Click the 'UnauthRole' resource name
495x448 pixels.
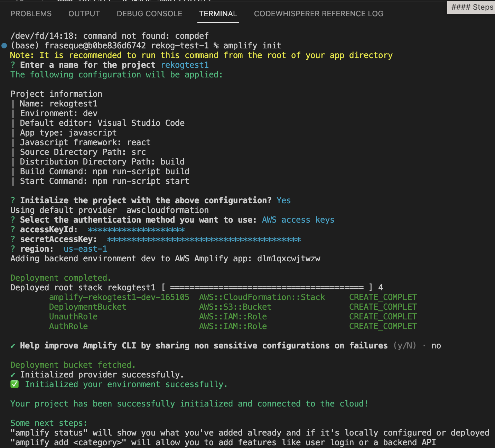click(73, 317)
